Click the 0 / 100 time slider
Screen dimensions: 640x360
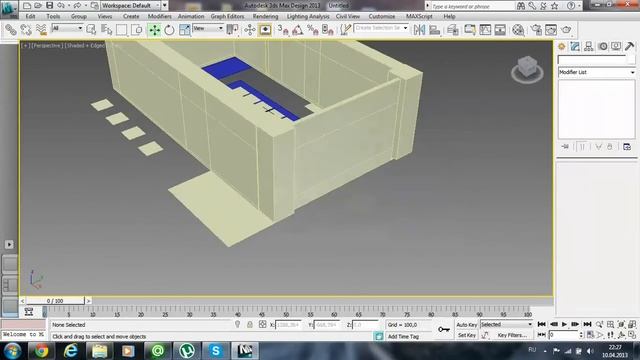click(x=55, y=301)
